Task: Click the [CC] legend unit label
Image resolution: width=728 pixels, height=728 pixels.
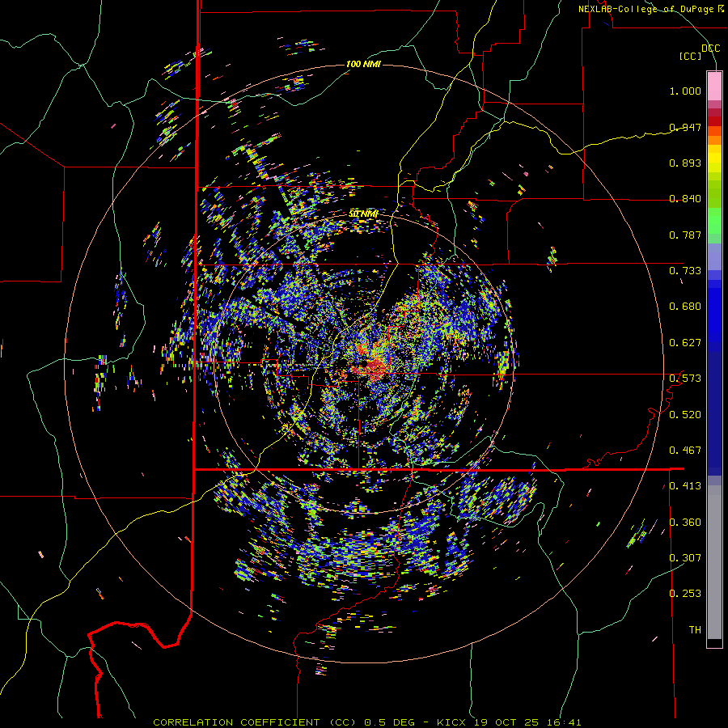Action: (691, 56)
